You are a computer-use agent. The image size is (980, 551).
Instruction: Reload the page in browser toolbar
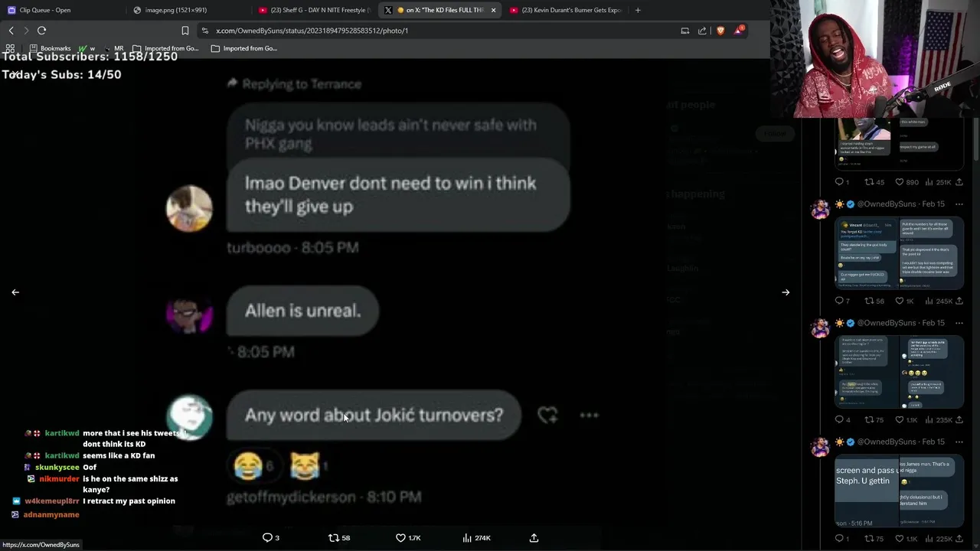coord(41,31)
